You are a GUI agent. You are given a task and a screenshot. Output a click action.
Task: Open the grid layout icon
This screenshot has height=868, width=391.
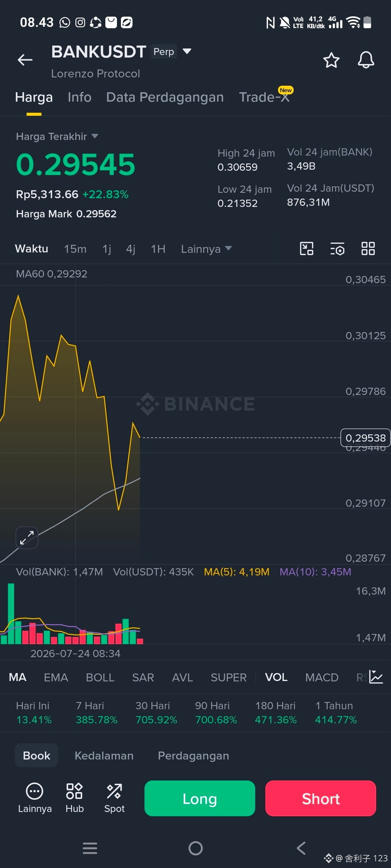[368, 249]
